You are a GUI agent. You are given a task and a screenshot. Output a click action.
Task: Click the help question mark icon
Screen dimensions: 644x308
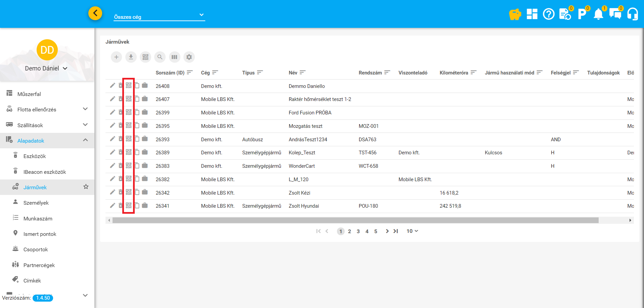[549, 14]
